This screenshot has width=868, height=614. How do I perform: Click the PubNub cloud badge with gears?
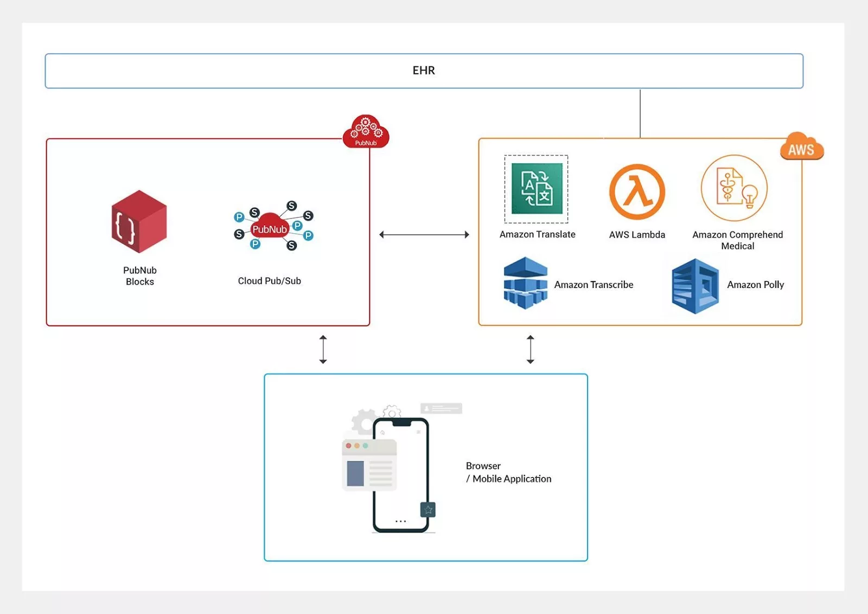click(366, 131)
